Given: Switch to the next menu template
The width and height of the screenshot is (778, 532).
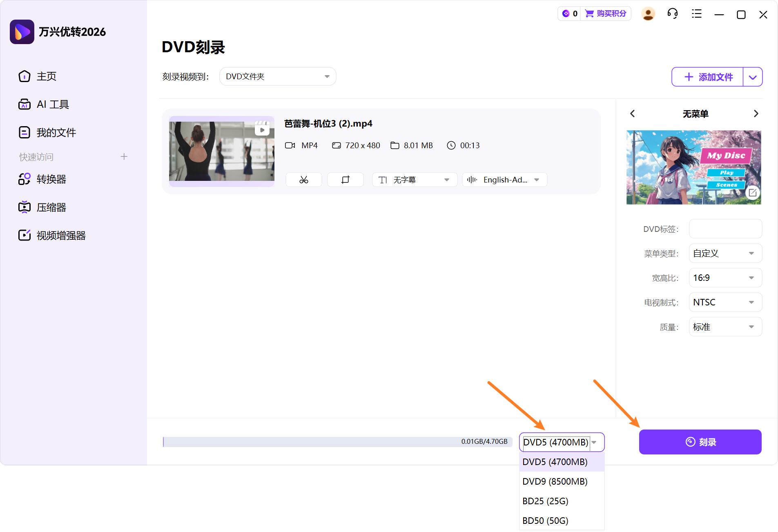Looking at the screenshot, I should click(x=756, y=114).
